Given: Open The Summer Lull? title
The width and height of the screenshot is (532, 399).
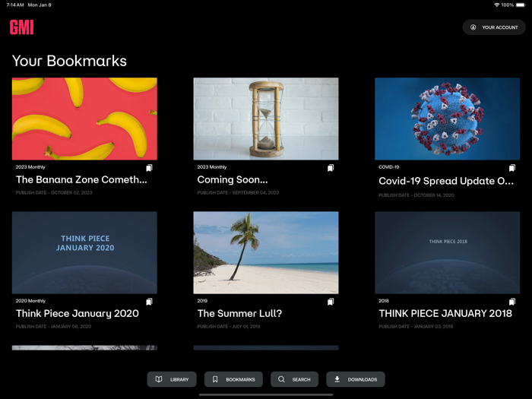Looking at the screenshot, I should pos(239,313).
